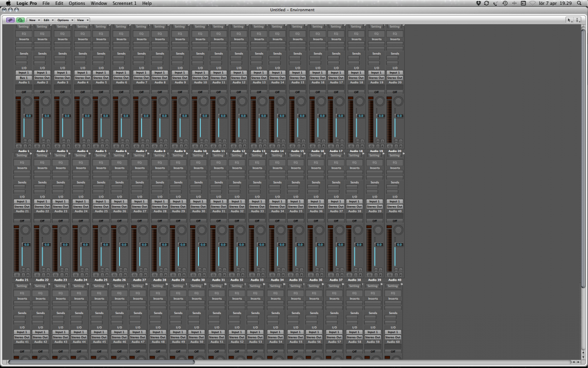
Task: Click the pan knob on Audio 1
Action: click(x=27, y=101)
